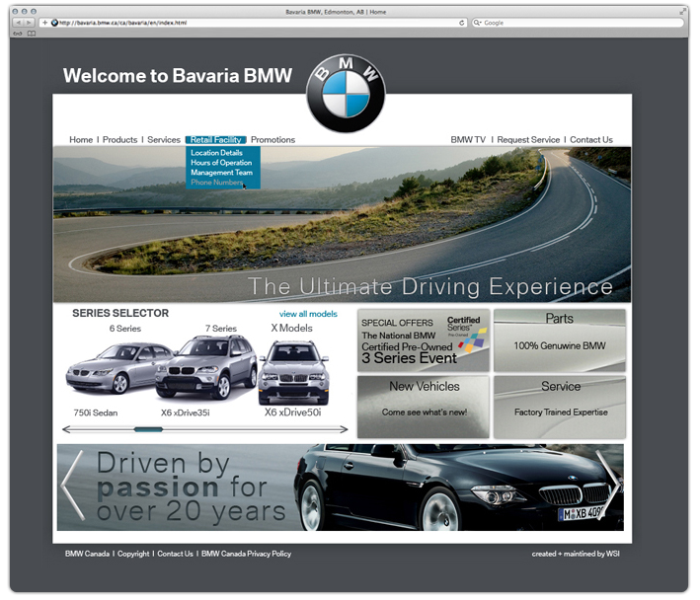This screenshot has height=600, width=700.
Task: Click the winding road hero image
Action: (x=342, y=224)
